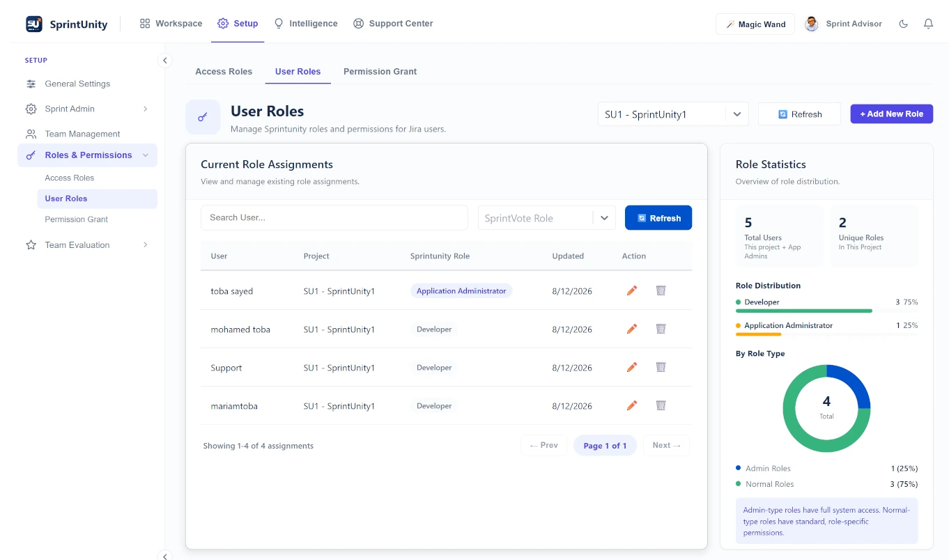
Task: Delete mohamed toba role assignment
Action: (661, 329)
